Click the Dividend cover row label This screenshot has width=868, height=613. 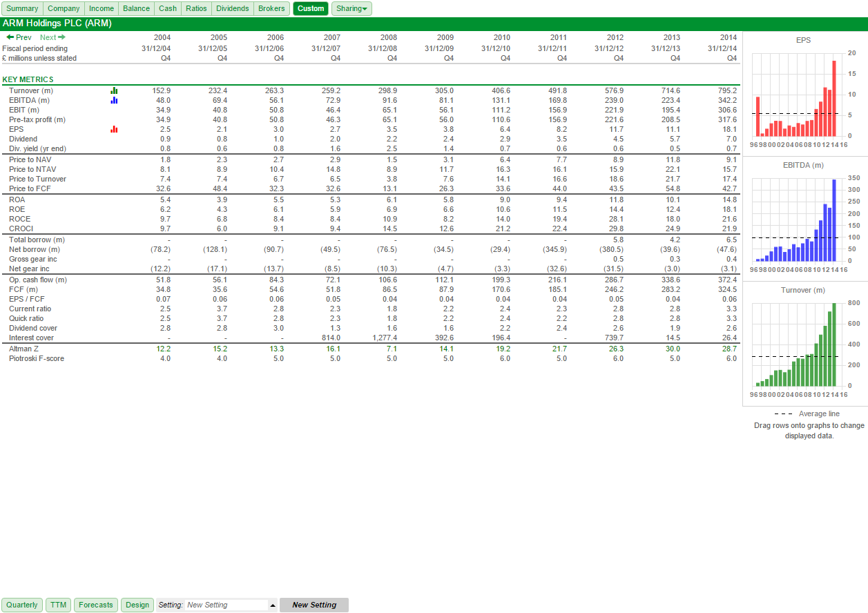(x=33, y=328)
